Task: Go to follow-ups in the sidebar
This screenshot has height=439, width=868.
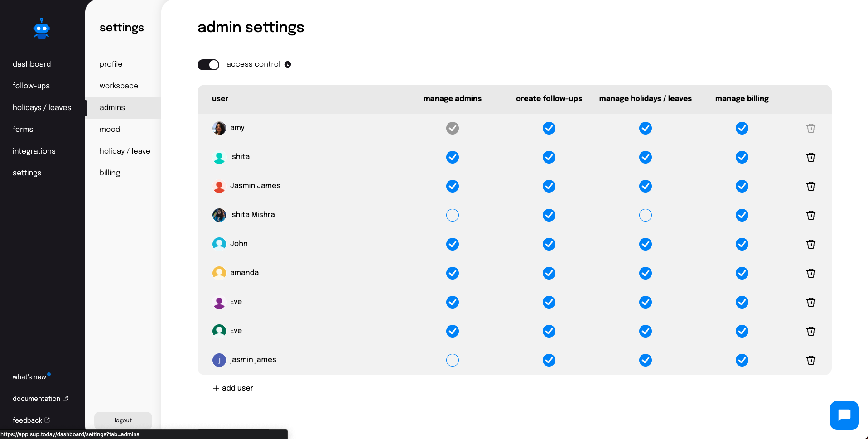Action: click(x=31, y=86)
